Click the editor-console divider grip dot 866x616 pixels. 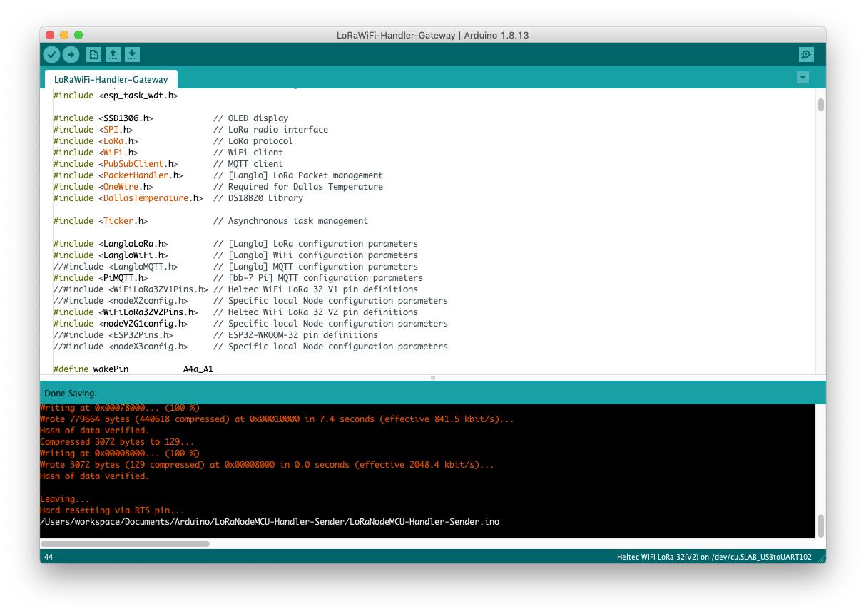pyautogui.click(x=433, y=377)
